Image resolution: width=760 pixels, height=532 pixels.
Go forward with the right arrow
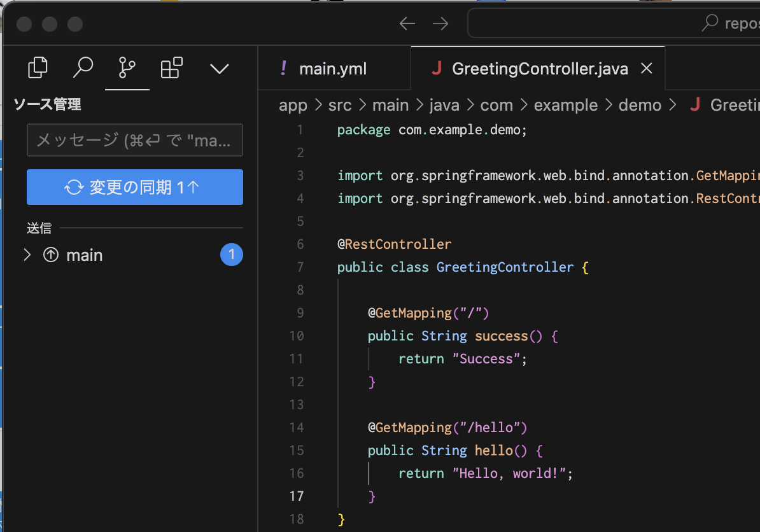(440, 24)
